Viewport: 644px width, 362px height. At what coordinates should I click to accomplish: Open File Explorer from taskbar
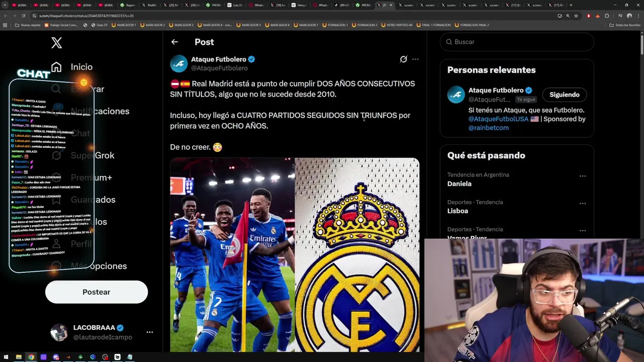coord(19,357)
